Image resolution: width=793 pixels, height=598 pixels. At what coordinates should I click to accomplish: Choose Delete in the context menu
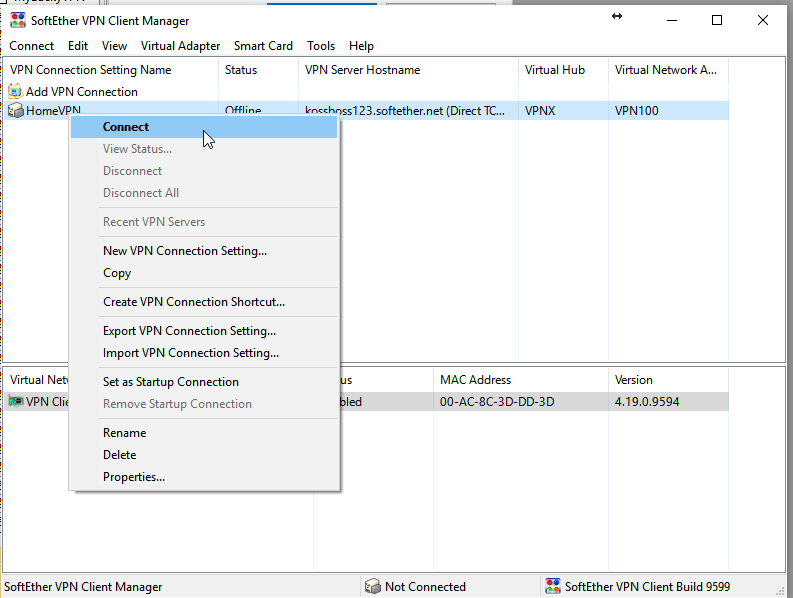click(204, 455)
